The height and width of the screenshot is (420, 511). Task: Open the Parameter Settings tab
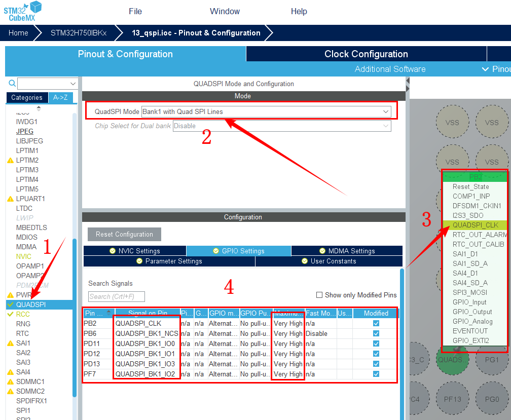(169, 261)
